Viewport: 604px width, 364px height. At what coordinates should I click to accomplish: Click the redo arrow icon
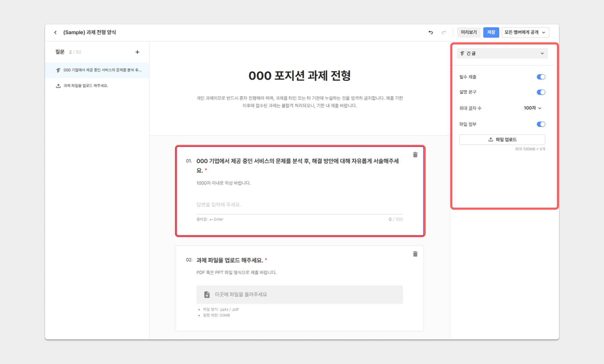(x=443, y=32)
